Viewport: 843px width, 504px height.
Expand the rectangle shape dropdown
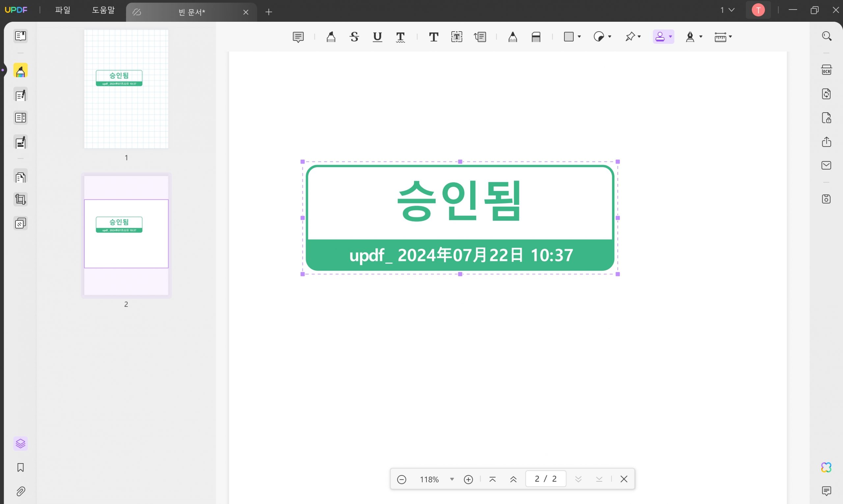(x=579, y=37)
